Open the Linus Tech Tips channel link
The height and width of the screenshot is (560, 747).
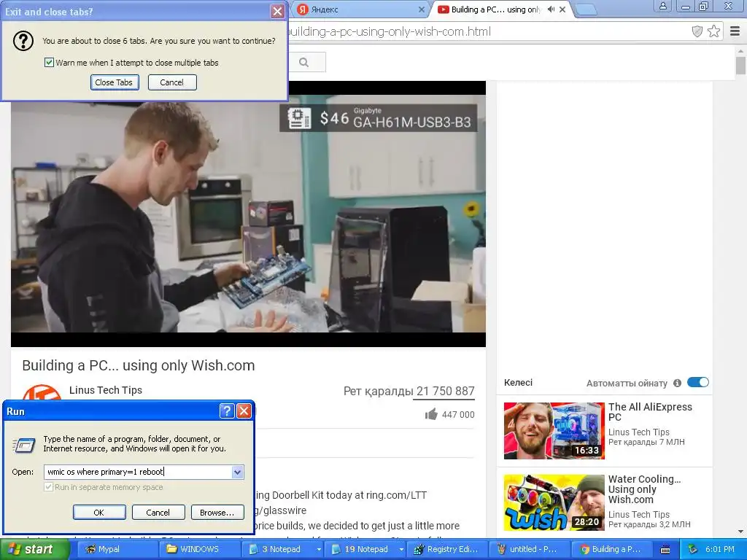106,390
